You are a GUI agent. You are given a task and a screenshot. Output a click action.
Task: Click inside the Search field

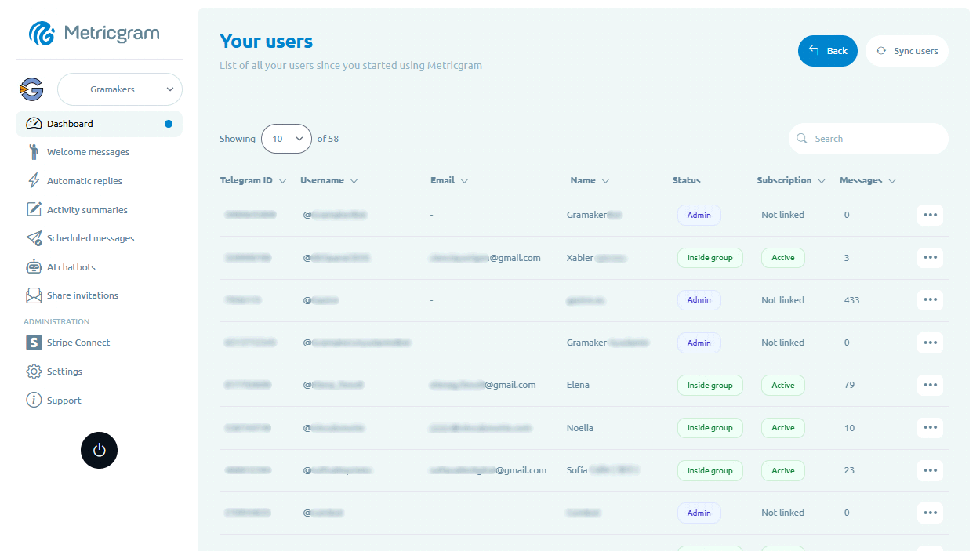tap(868, 139)
